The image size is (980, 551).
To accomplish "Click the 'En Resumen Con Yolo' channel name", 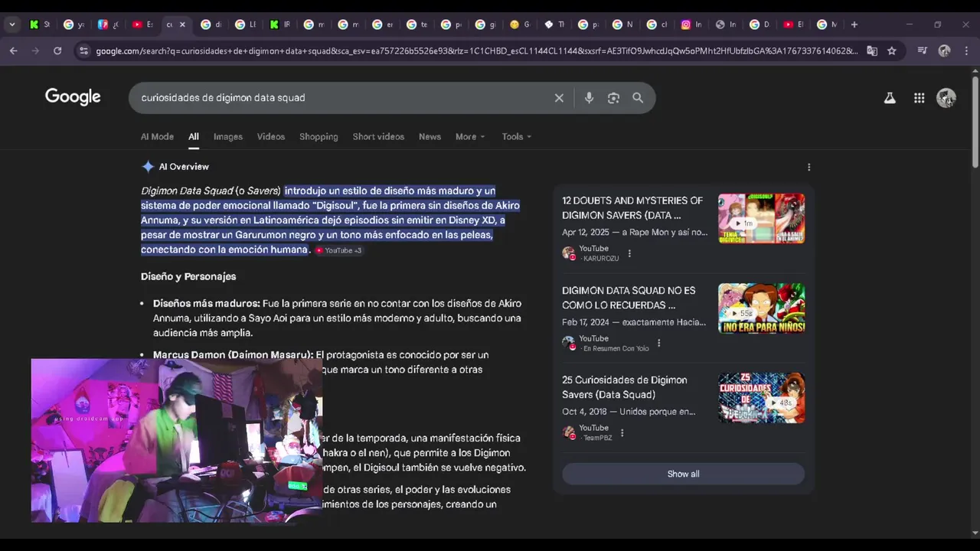I will tap(616, 348).
